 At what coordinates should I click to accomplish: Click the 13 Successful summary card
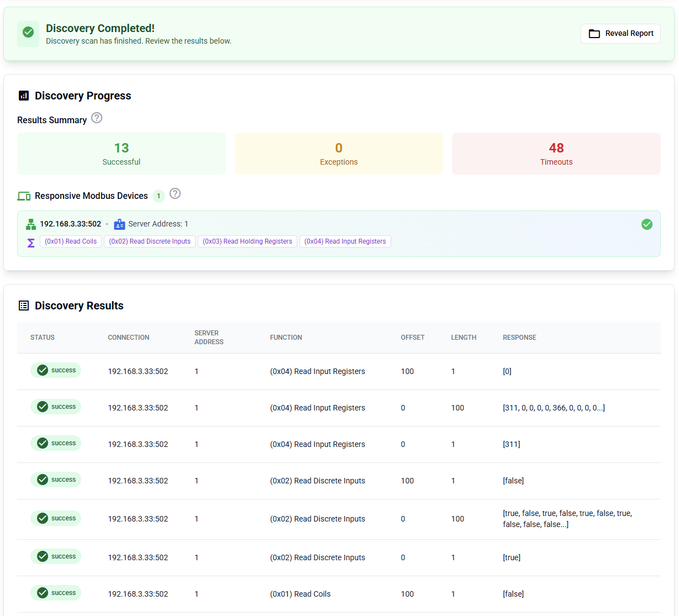[x=121, y=153]
